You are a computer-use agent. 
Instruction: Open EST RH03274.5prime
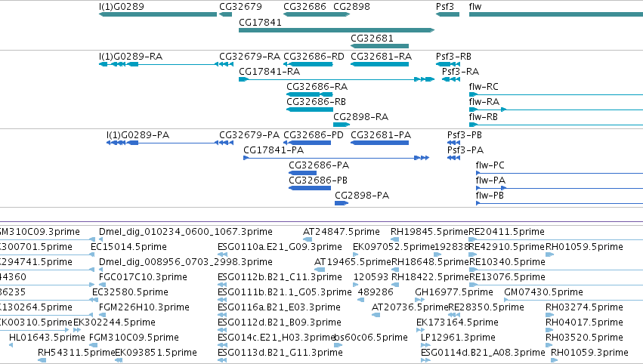pyautogui.click(x=584, y=307)
